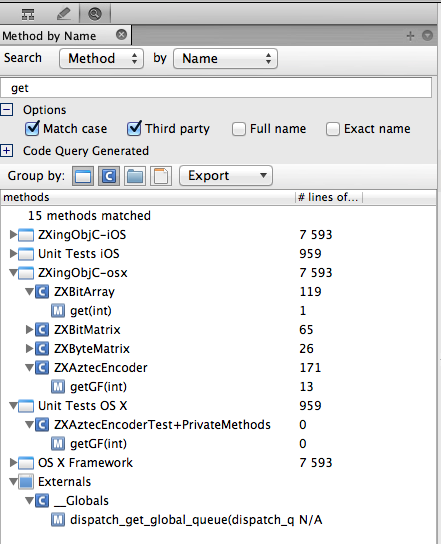Open the Export menu button
Viewport: 441px width, 544px height.
coord(226,176)
